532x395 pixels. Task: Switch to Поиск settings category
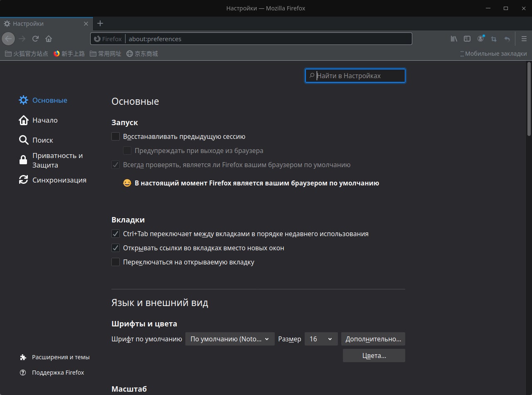pos(36,140)
